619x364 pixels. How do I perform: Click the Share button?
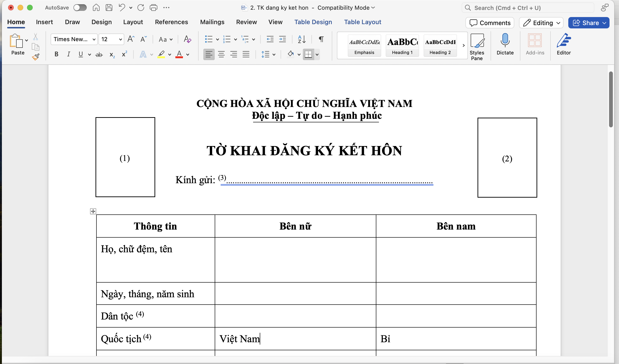click(588, 23)
